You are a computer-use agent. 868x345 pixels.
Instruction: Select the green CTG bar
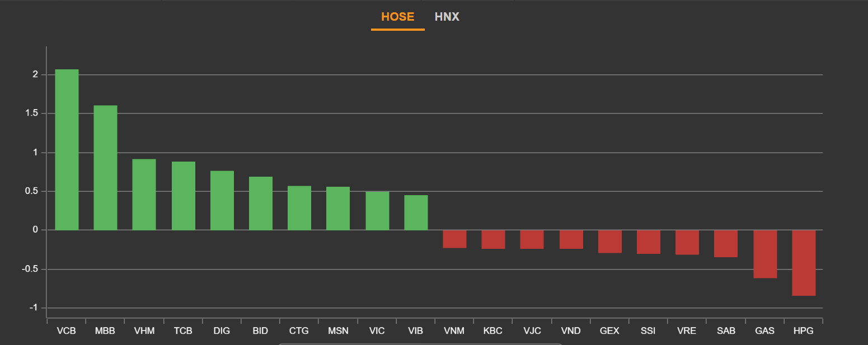click(299, 208)
